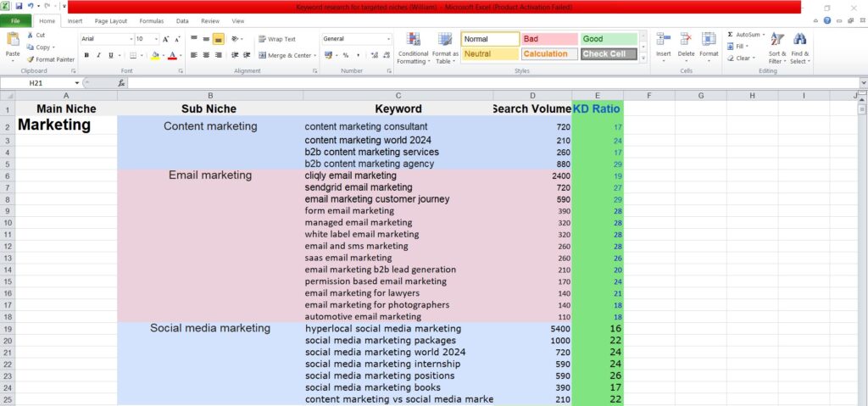Click Decrease Indent icon
The width and height of the screenshot is (868, 406).
(x=235, y=55)
